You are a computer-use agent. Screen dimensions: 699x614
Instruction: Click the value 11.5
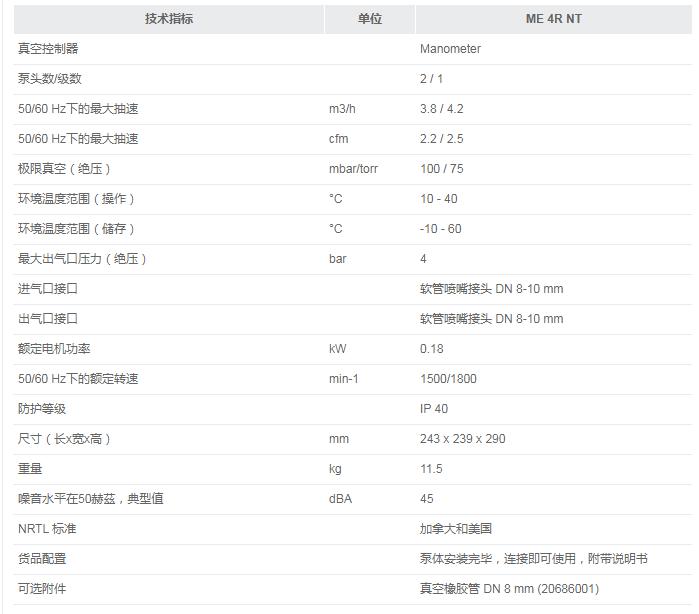tap(431, 469)
